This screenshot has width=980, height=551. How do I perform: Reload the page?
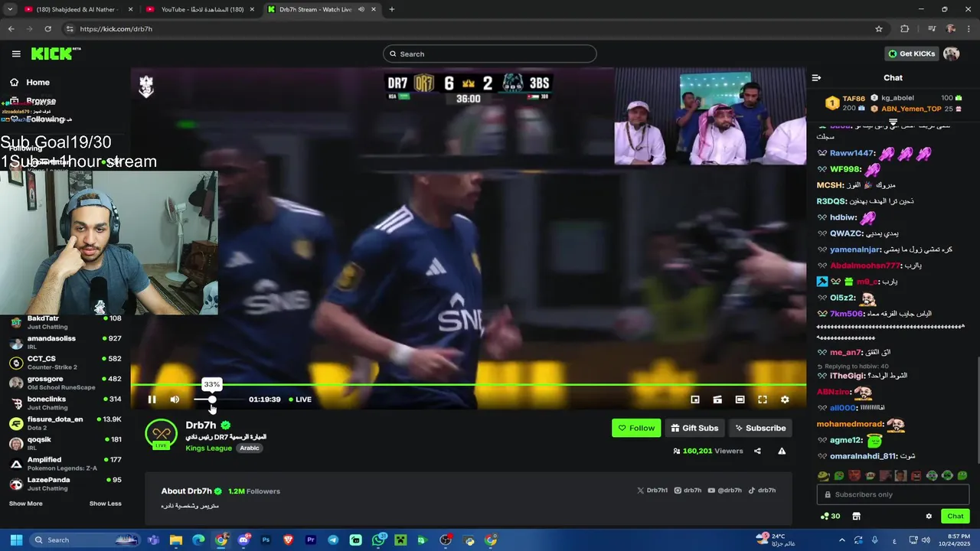coord(47,29)
